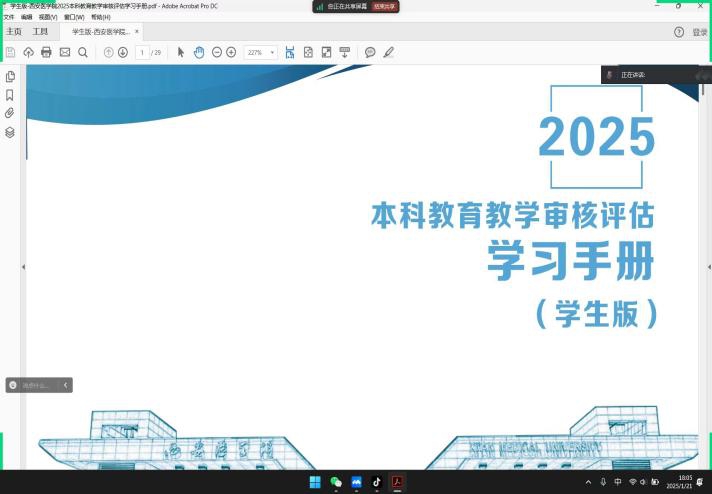Add a comment note tool
Screen dimensions: 712x494
(370, 52)
